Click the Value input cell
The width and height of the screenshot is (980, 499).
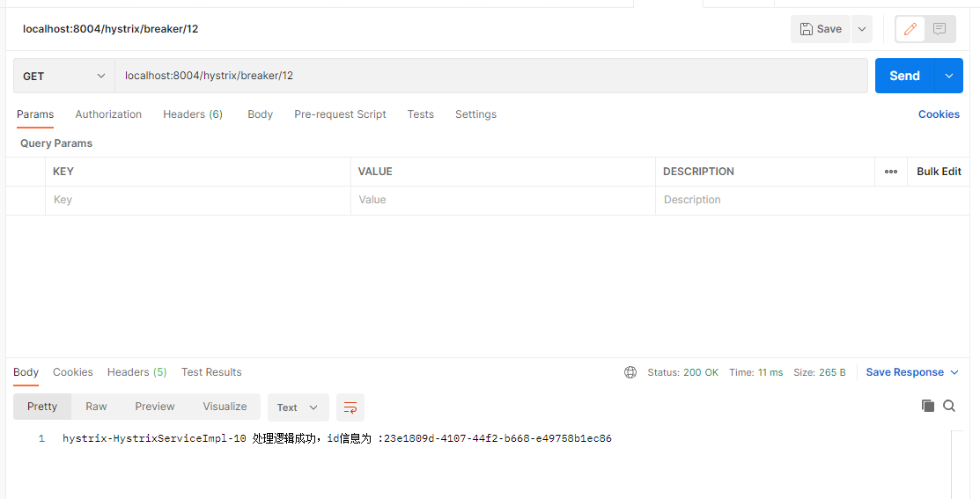(x=503, y=201)
